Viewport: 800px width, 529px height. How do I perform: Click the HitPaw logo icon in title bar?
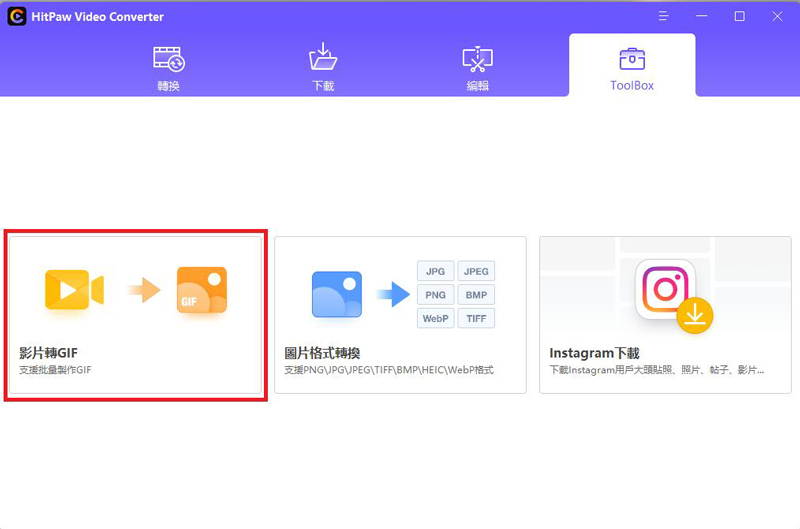[x=17, y=17]
